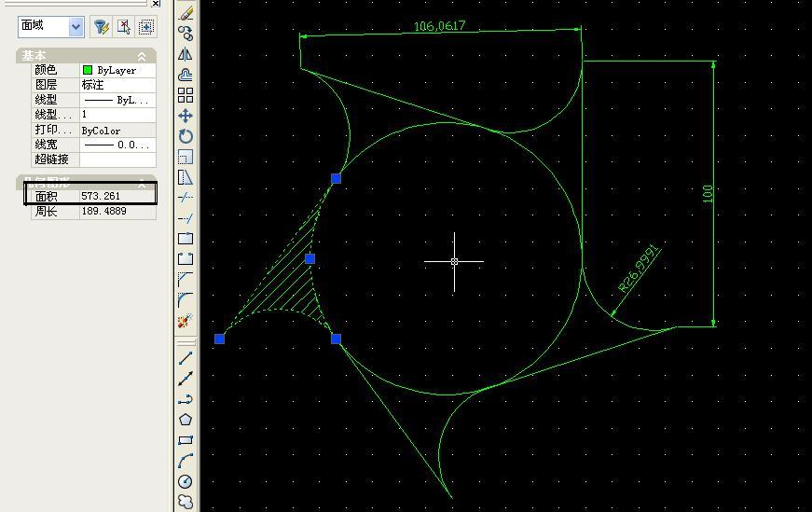Click the blue grip at hatched region's left tip
This screenshot has height=512, width=812.
pyautogui.click(x=220, y=339)
